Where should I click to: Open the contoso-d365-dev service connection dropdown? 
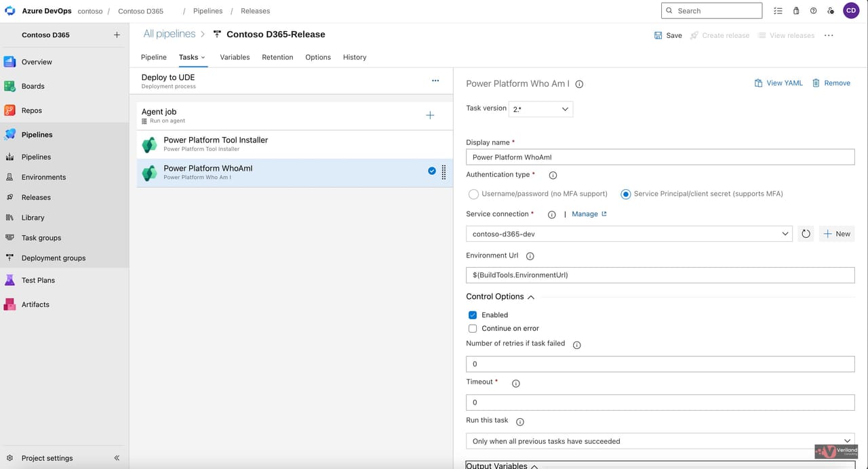coord(629,234)
